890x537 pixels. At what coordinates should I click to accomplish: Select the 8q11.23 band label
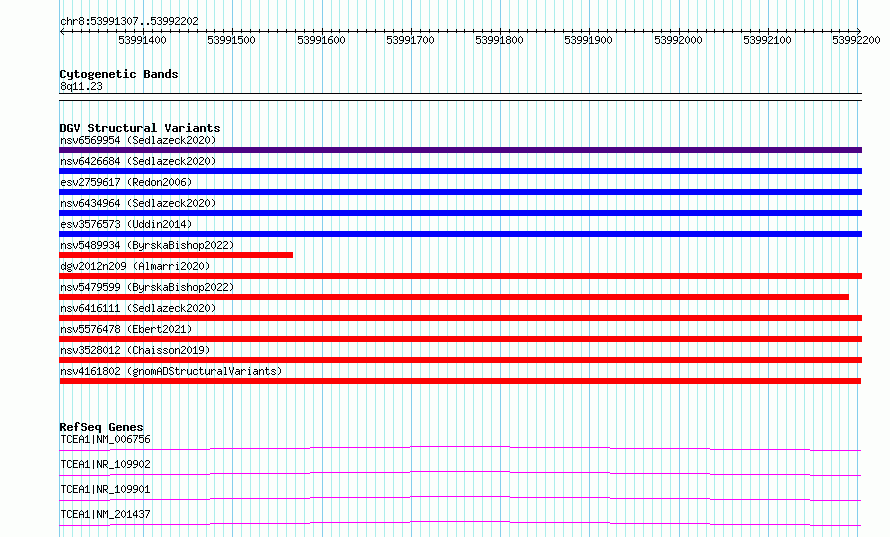coord(81,86)
